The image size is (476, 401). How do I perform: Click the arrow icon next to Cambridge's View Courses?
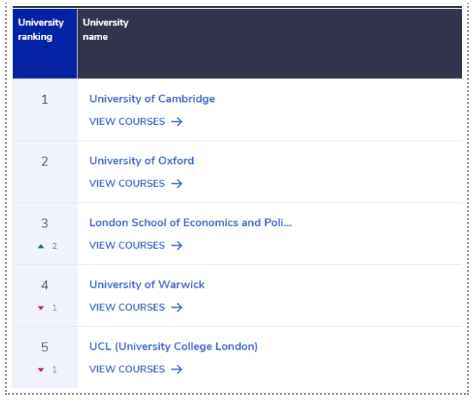(x=177, y=122)
